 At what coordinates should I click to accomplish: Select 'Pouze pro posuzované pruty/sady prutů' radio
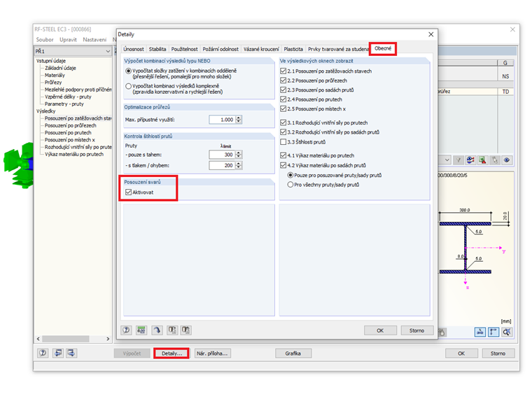290,175
